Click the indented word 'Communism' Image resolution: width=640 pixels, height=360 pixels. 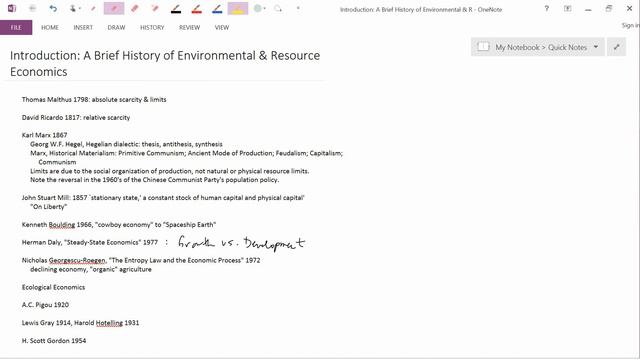(x=57, y=162)
